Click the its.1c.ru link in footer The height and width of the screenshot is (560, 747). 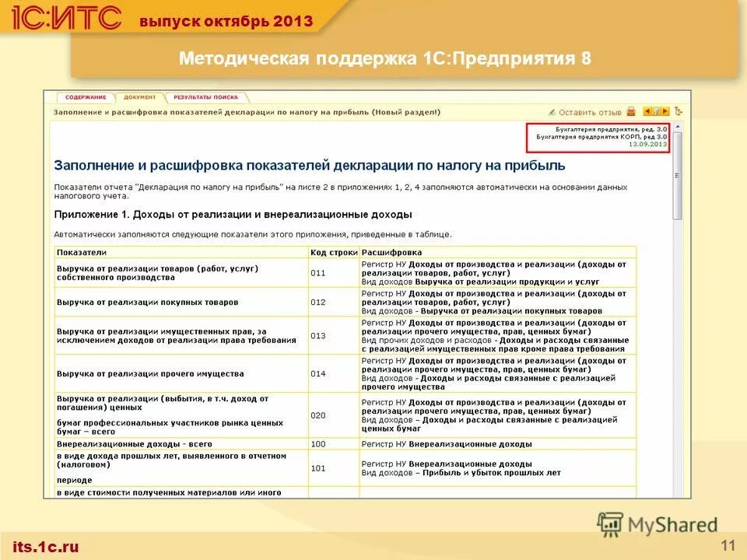46,547
